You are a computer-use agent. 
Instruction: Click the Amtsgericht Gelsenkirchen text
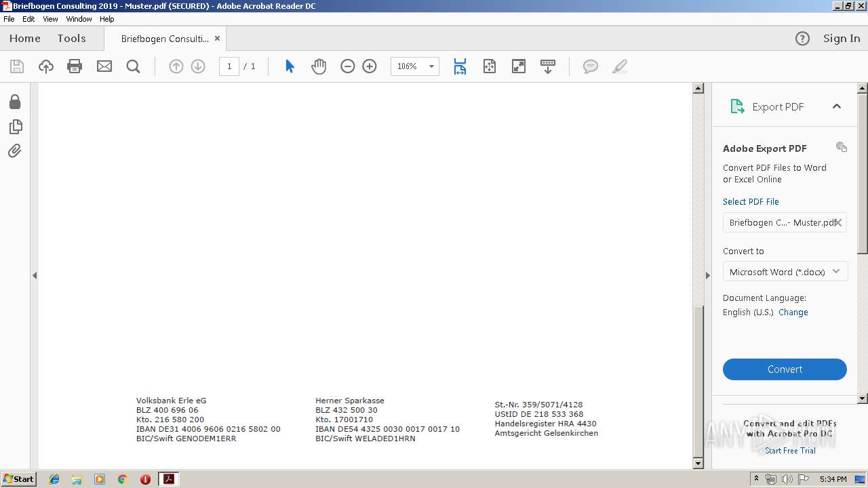[x=547, y=433]
